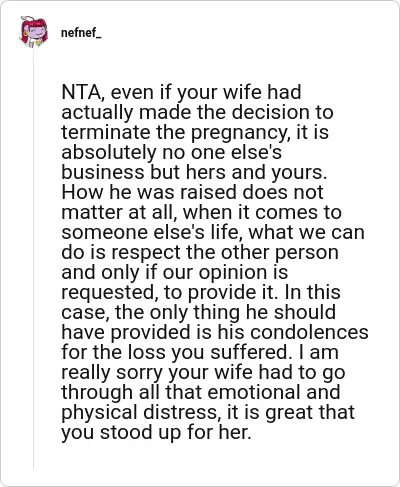Click the line "for the loss you suffered. I am"

[200, 352]
